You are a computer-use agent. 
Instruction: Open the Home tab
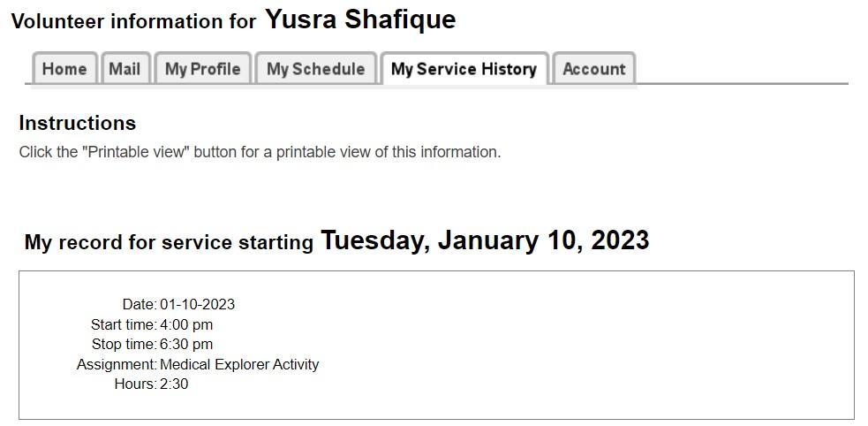64,69
